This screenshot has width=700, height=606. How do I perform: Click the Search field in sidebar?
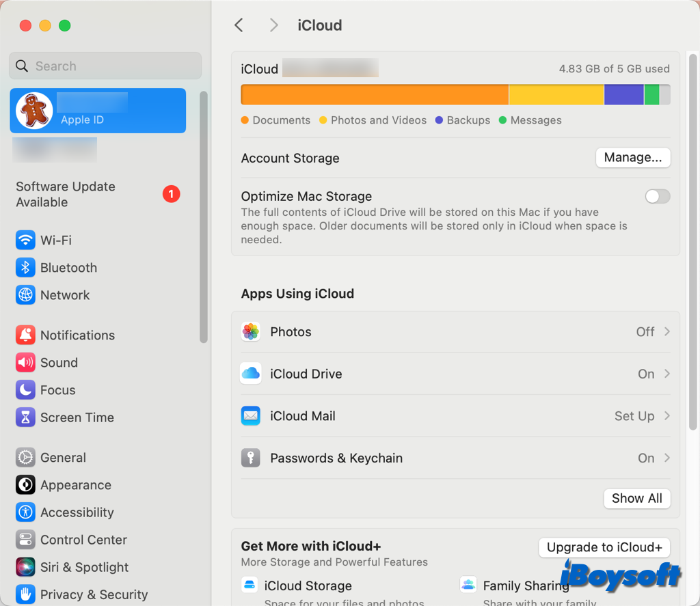[x=105, y=66]
